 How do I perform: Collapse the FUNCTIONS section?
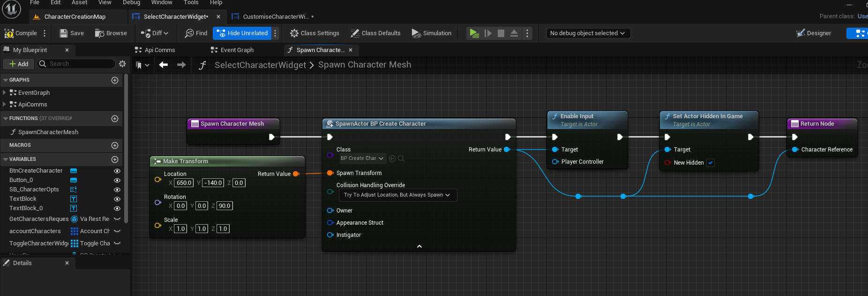(6, 119)
